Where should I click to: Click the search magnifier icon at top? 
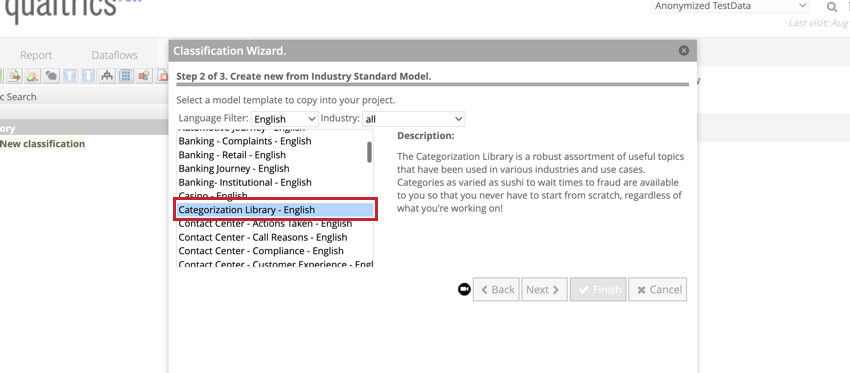832,7
